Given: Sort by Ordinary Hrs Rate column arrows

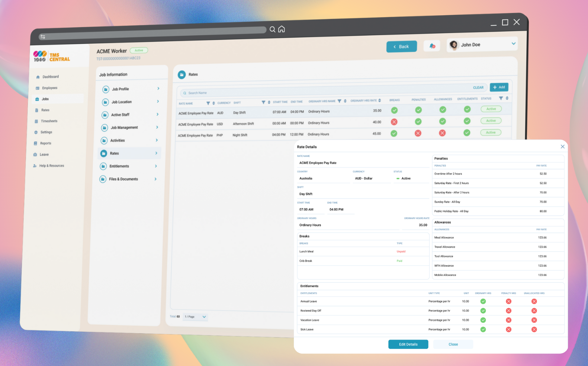Looking at the screenshot, I should coord(379,100).
